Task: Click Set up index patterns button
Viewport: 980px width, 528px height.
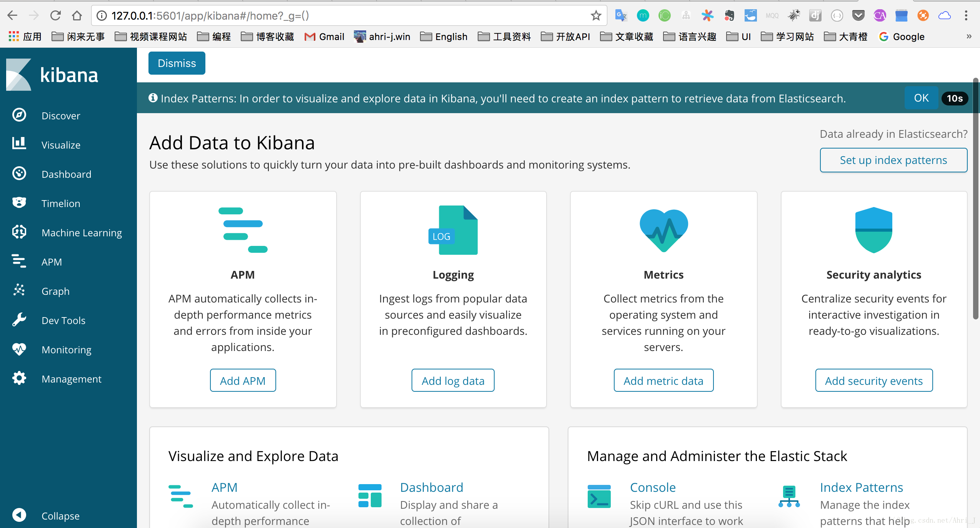Action: pyautogui.click(x=892, y=159)
